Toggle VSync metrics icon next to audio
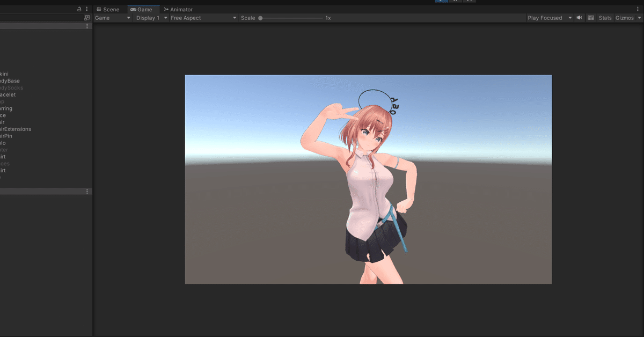 pos(590,17)
